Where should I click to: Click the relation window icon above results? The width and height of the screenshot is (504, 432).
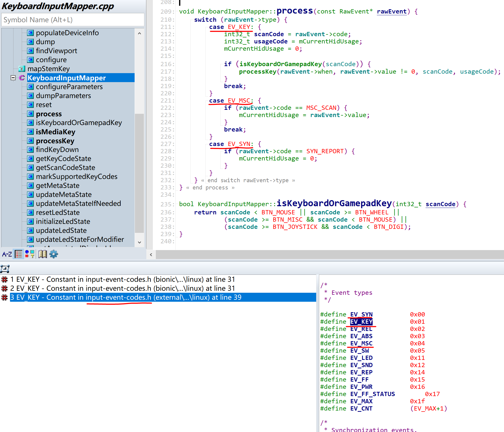point(5,269)
